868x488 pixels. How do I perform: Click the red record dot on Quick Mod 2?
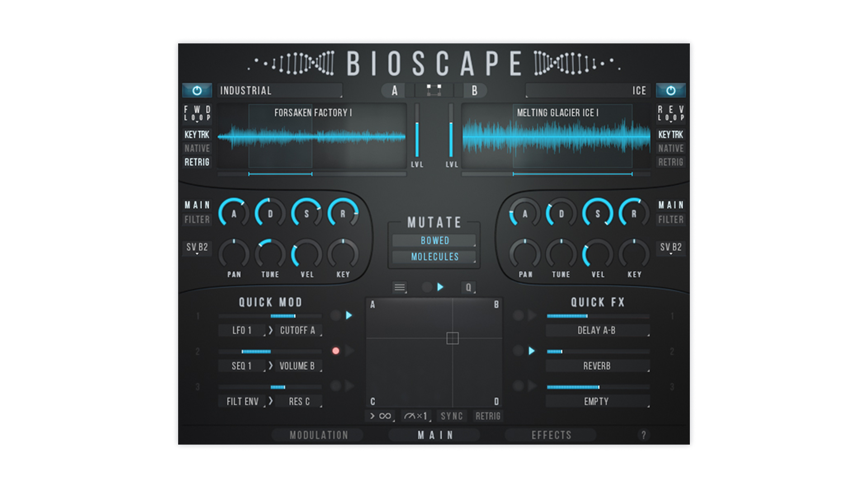(x=335, y=351)
